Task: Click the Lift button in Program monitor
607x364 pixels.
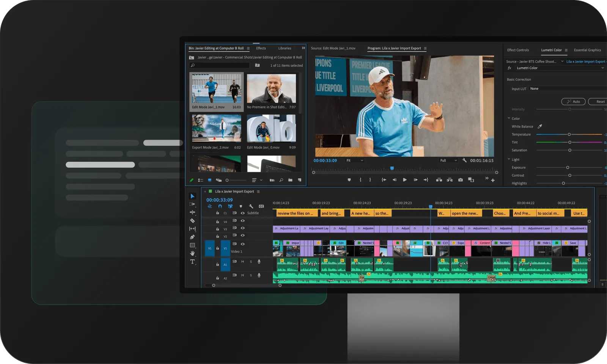Action: pos(439,180)
